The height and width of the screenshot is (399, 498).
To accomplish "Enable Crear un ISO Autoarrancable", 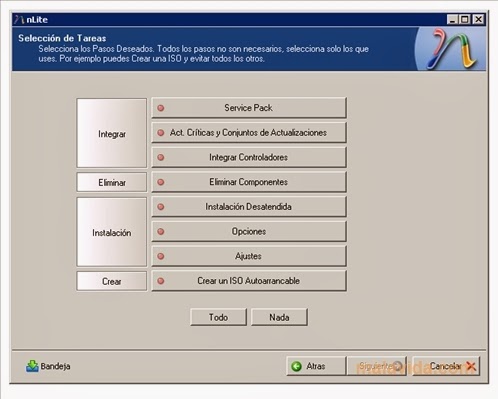I will pyautogui.click(x=249, y=281).
